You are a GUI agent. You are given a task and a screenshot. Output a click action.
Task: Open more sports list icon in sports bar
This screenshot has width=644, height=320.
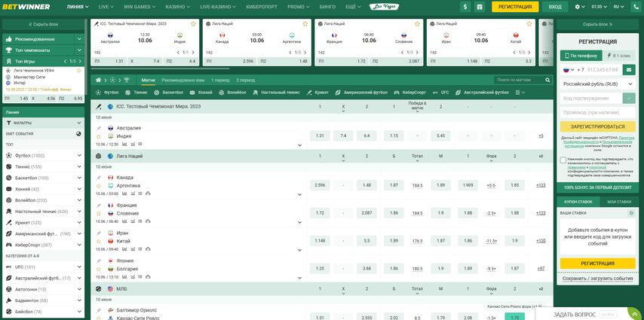pos(520,93)
